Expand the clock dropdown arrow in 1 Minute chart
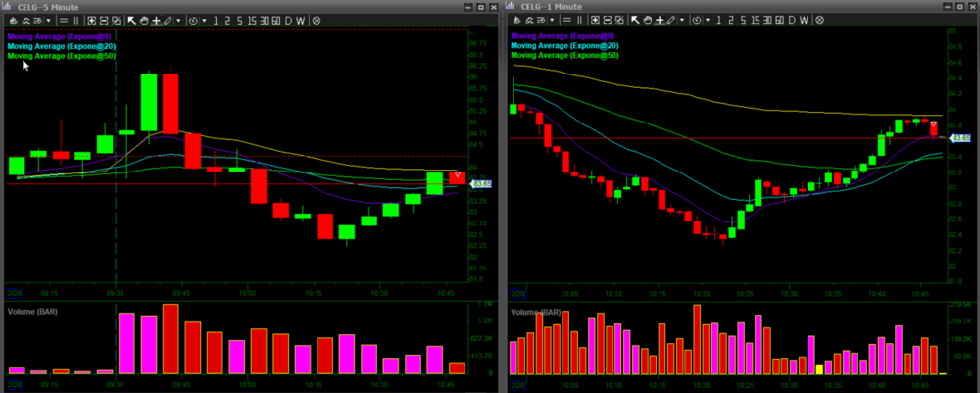980x393 pixels. click(x=706, y=20)
